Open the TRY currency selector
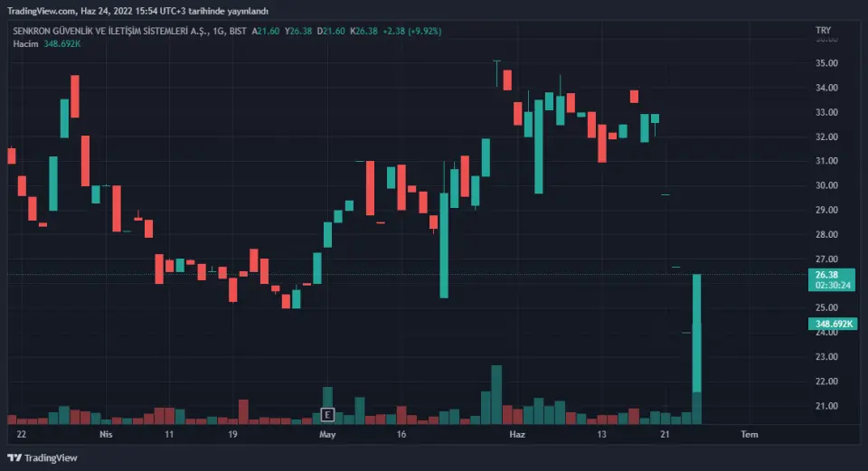The image size is (868, 471). click(x=822, y=32)
